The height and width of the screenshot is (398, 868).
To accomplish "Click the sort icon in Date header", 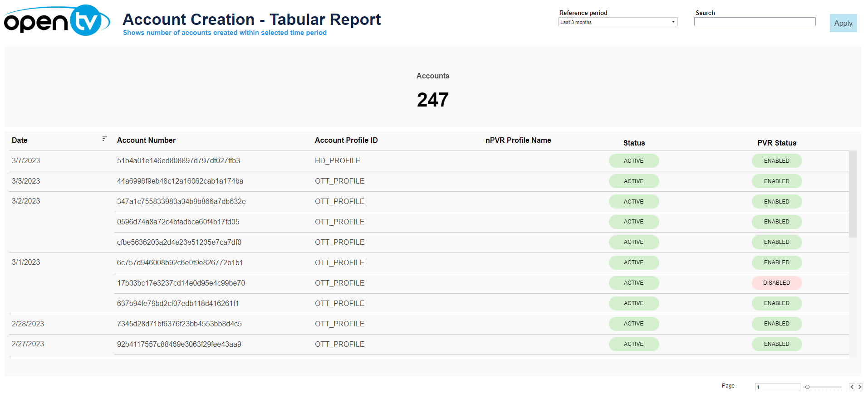I will 104,139.
